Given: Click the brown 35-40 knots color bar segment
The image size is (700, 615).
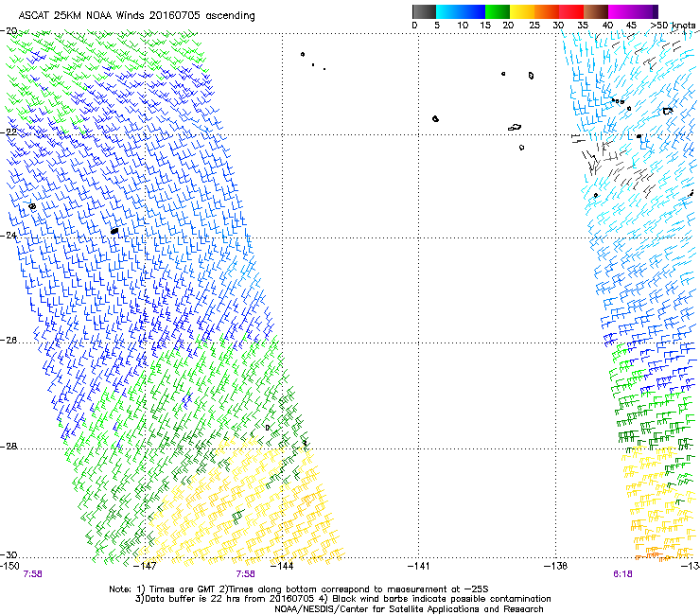Looking at the screenshot, I should click(596, 11).
